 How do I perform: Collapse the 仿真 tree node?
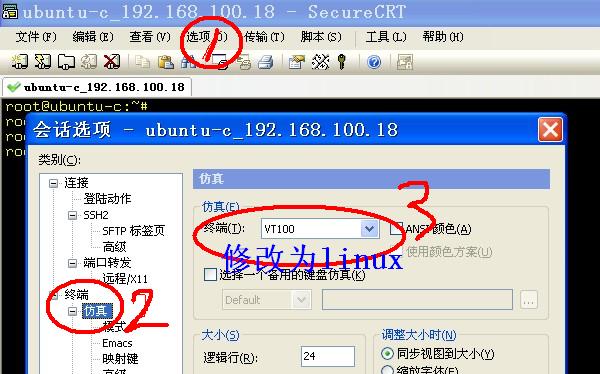pos(72,311)
